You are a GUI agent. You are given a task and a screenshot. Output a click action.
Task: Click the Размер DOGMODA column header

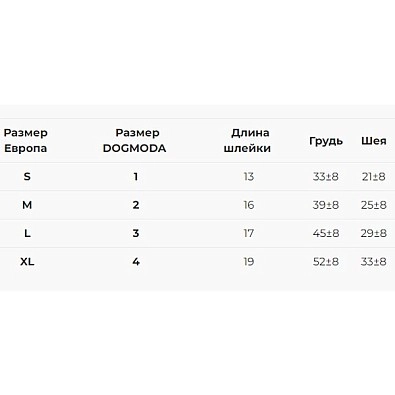pyautogui.click(x=134, y=140)
